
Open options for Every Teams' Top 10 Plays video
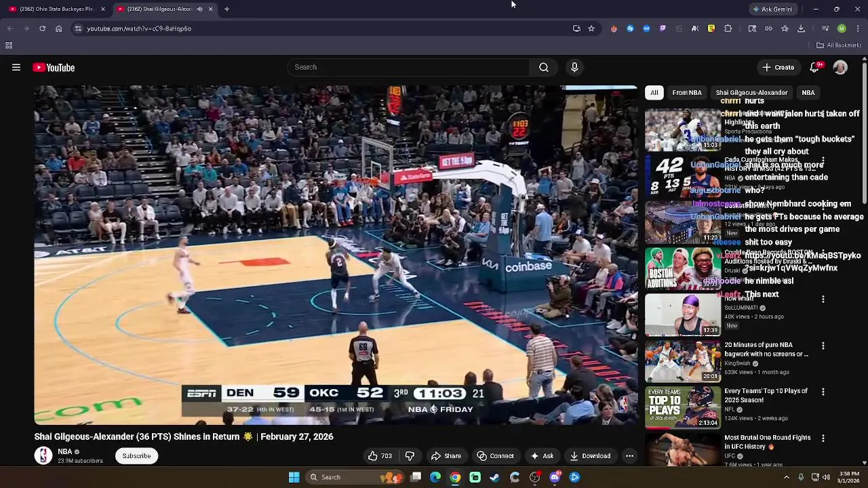[x=823, y=392]
